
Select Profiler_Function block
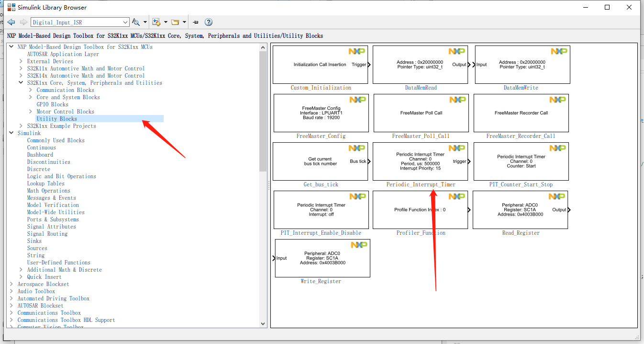(x=420, y=210)
